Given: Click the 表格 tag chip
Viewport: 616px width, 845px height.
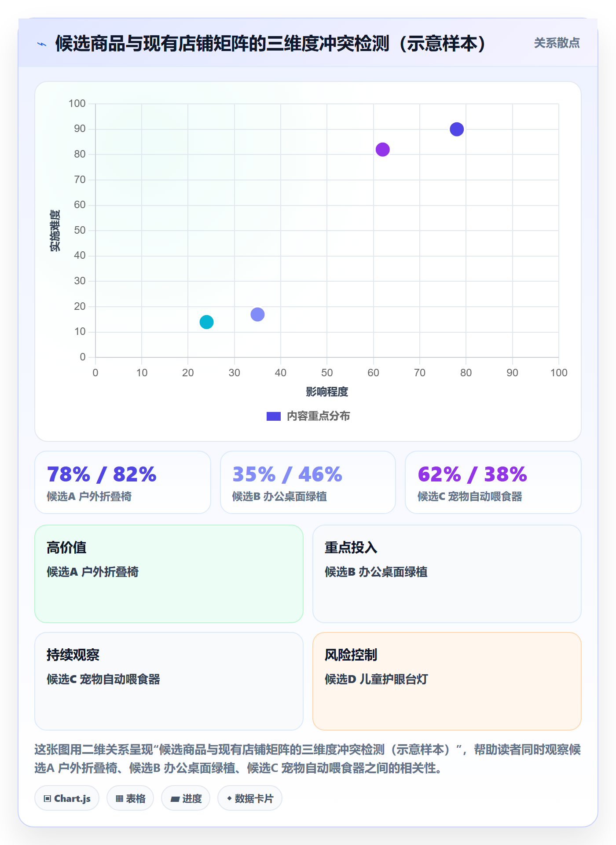Looking at the screenshot, I should pyautogui.click(x=130, y=798).
